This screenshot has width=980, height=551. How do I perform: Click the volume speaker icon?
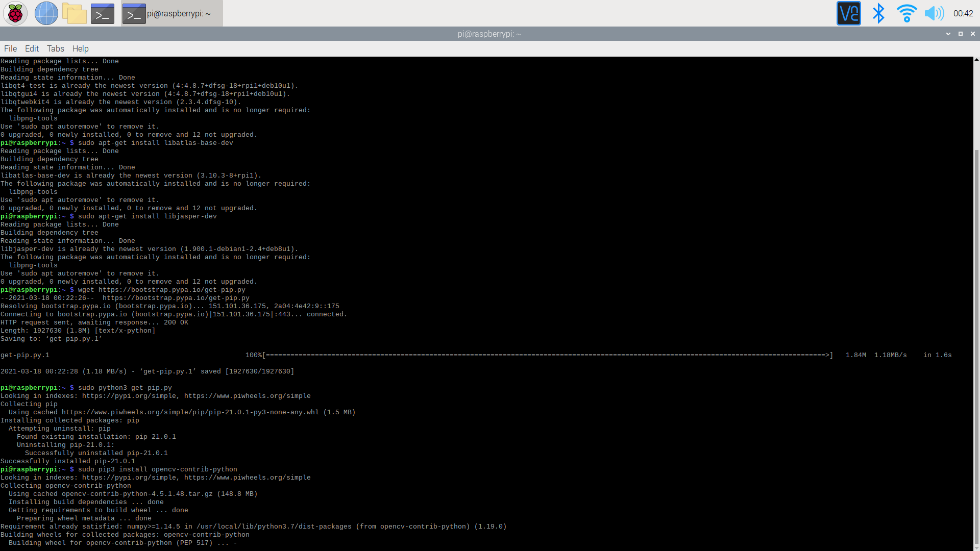coord(934,13)
